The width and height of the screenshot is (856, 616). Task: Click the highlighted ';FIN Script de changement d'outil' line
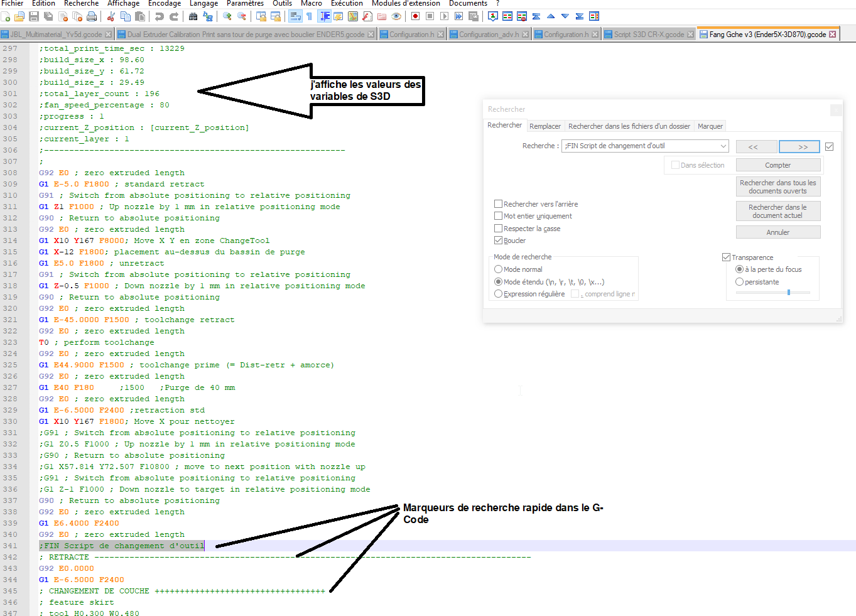tap(122, 546)
